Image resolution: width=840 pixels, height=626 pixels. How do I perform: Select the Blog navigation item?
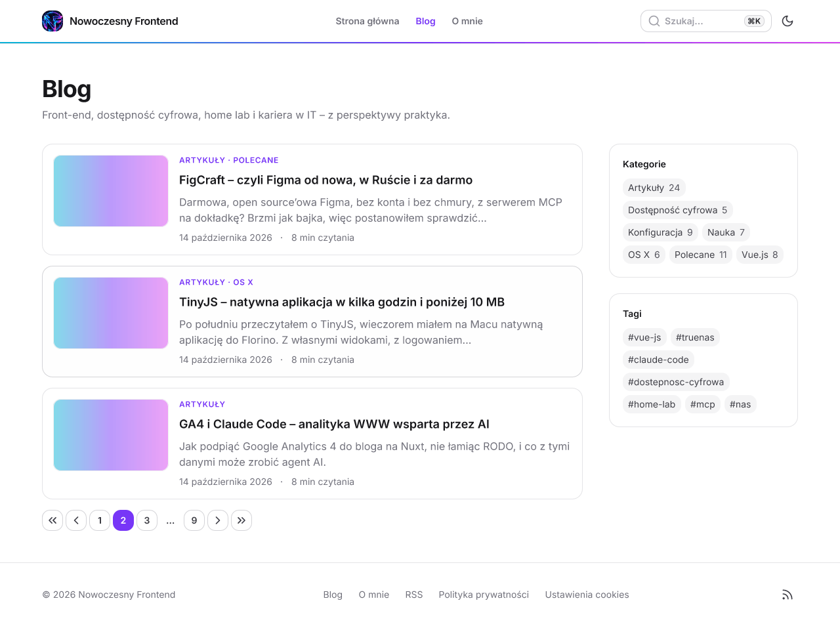(425, 21)
